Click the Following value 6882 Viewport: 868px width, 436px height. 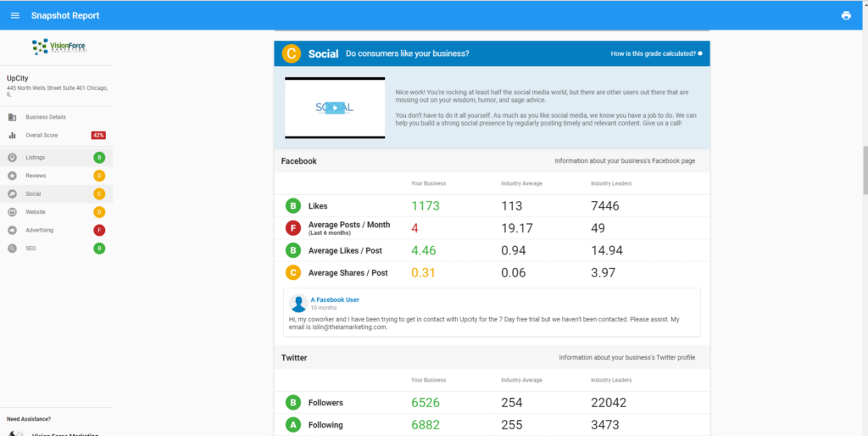pos(426,425)
